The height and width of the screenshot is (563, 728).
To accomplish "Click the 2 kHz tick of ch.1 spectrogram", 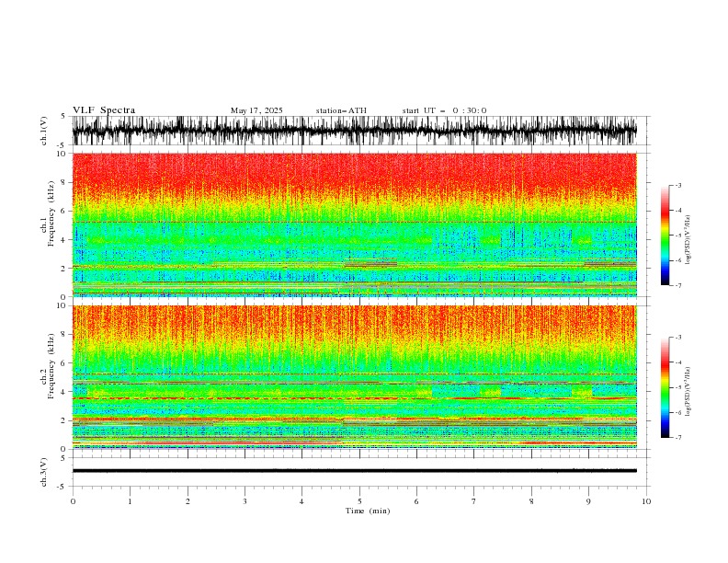I will [x=64, y=268].
